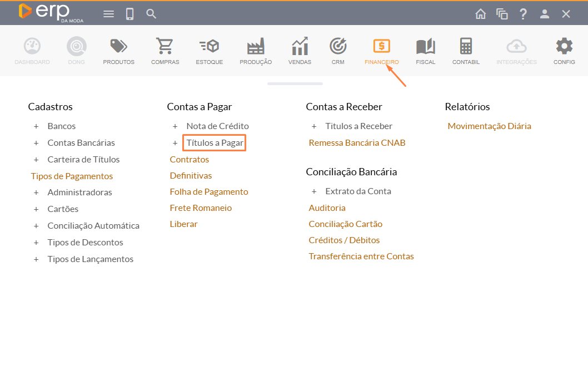Image resolution: width=588 pixels, height=365 pixels.
Task: Open the Movimentação Diária report link
Action: tap(489, 126)
